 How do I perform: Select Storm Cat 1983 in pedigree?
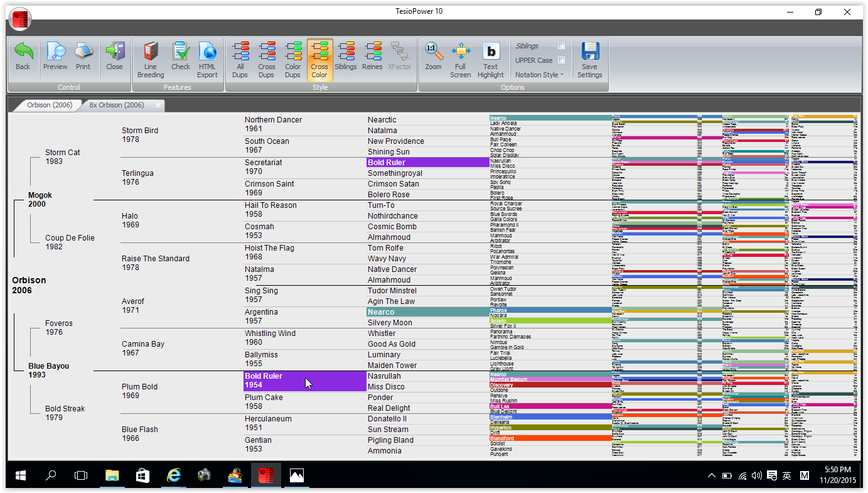click(63, 157)
